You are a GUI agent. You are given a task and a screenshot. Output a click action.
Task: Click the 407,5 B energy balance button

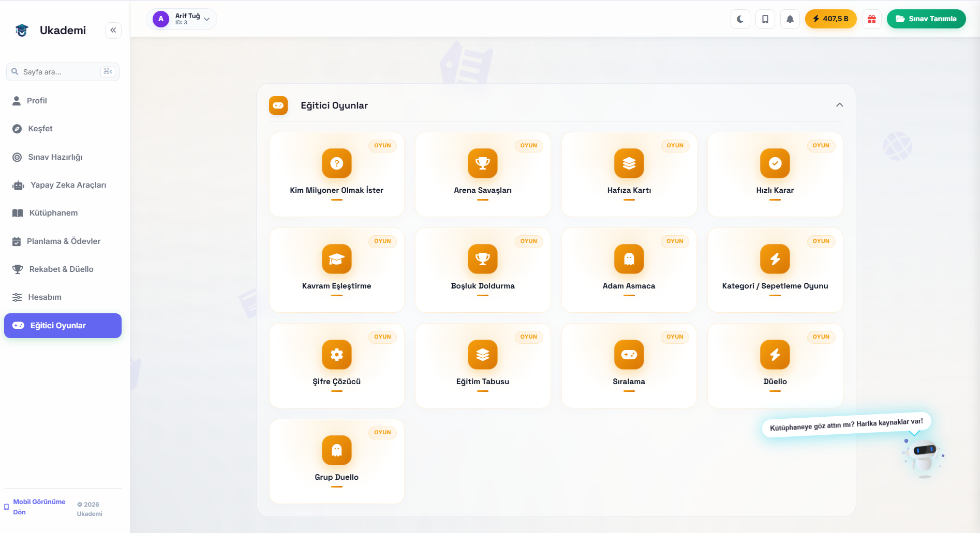[831, 19]
